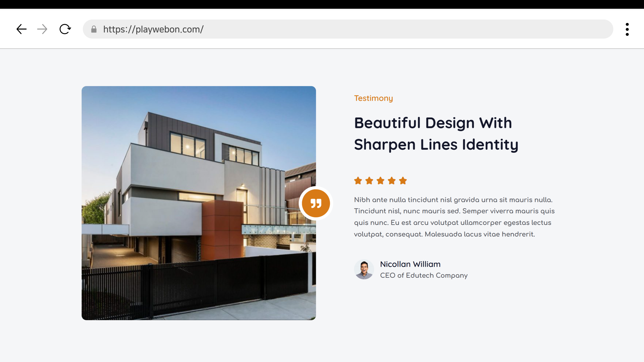Screen dimensions: 644x362
Task: Click the address bar URL field
Action: coord(350,29)
